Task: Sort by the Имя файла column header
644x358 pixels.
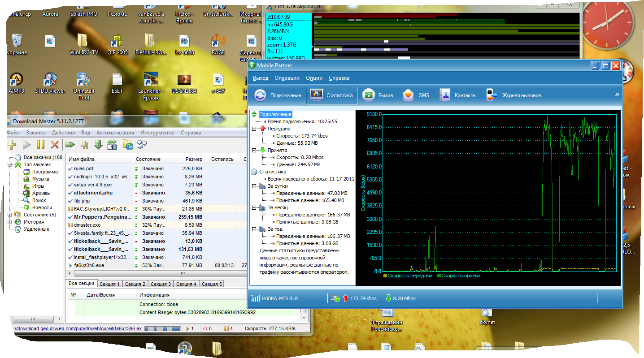Action: click(x=100, y=159)
